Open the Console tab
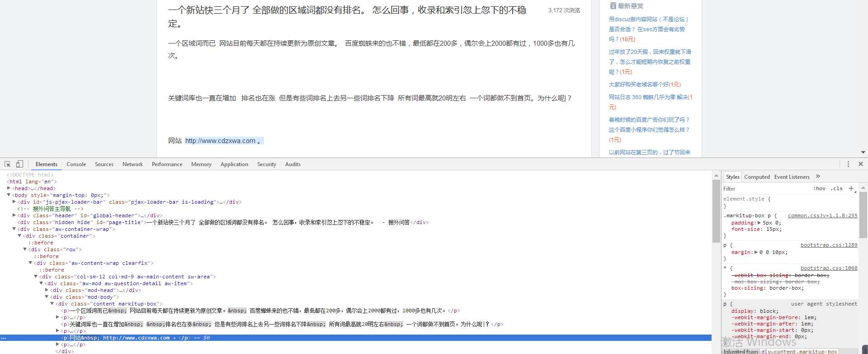This screenshot has height=354, width=868. coord(76,164)
